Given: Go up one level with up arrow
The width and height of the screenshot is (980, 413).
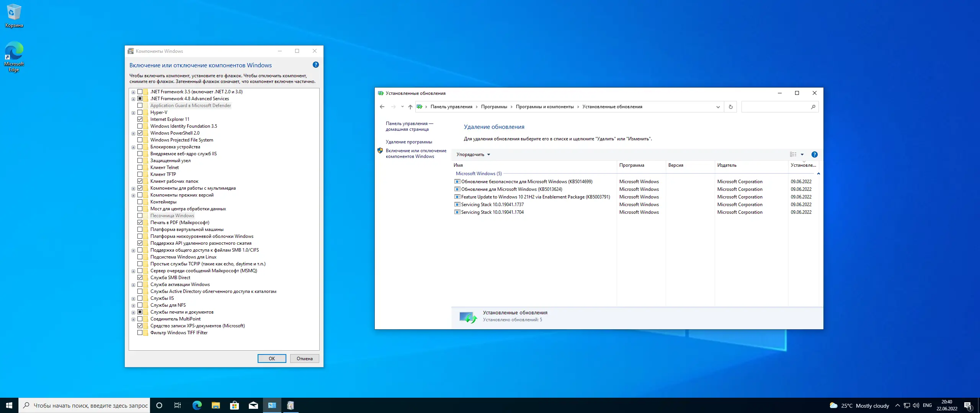Looking at the screenshot, I should pyautogui.click(x=410, y=107).
